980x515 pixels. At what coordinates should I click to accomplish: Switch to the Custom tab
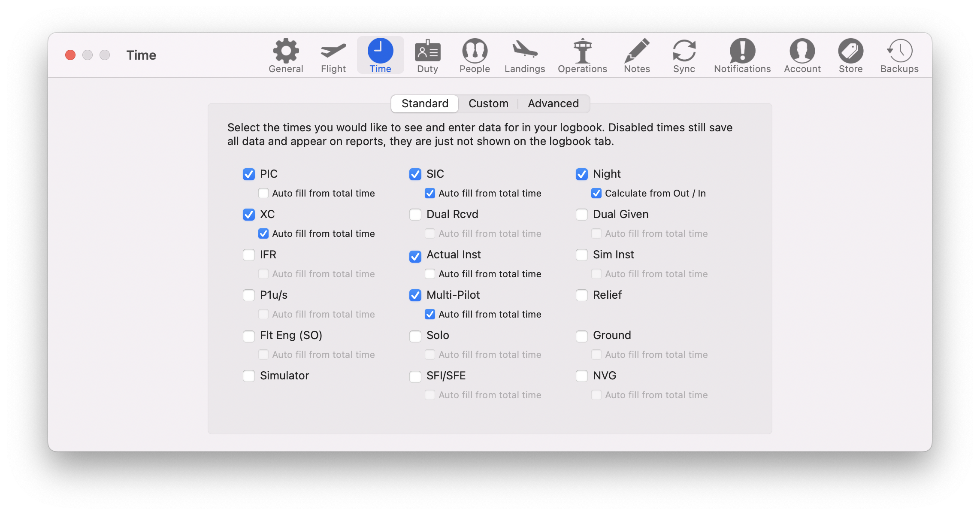point(488,103)
